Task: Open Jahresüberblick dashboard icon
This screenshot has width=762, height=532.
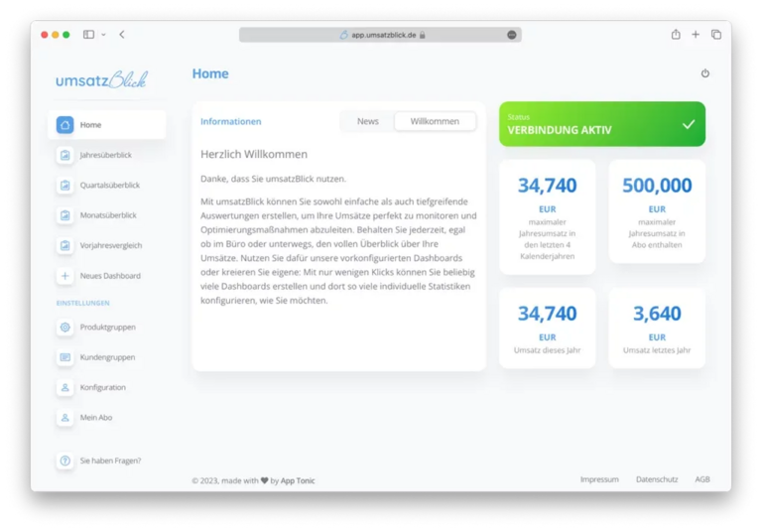Action: (65, 155)
